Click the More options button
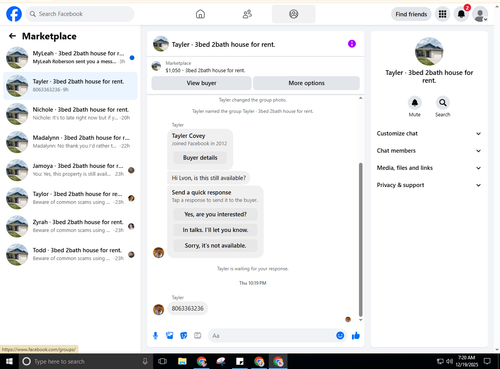Screen dimensions: 500x369 coord(306,83)
